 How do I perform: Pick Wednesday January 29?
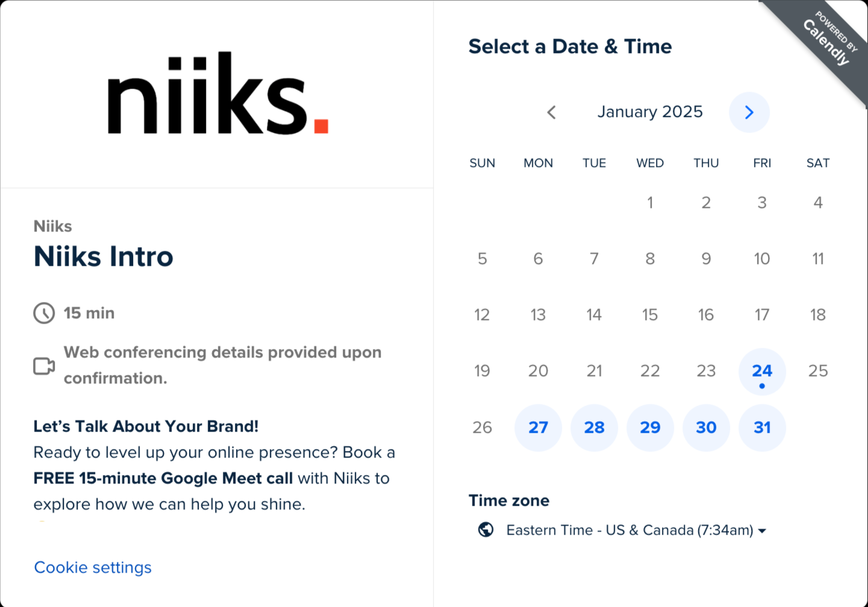(650, 427)
